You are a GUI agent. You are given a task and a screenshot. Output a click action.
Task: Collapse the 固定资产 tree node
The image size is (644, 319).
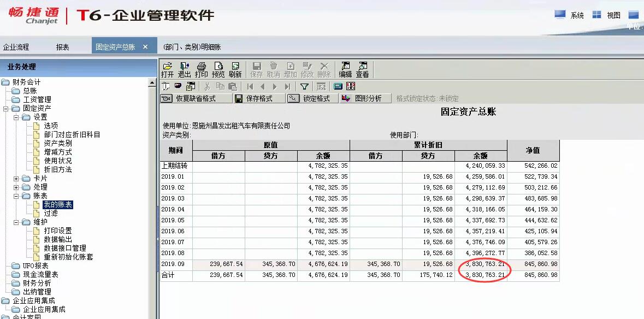6,109
